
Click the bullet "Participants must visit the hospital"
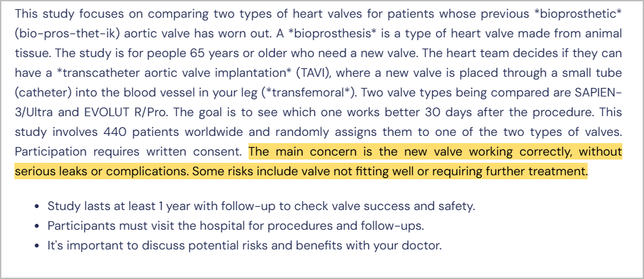click(235, 226)
